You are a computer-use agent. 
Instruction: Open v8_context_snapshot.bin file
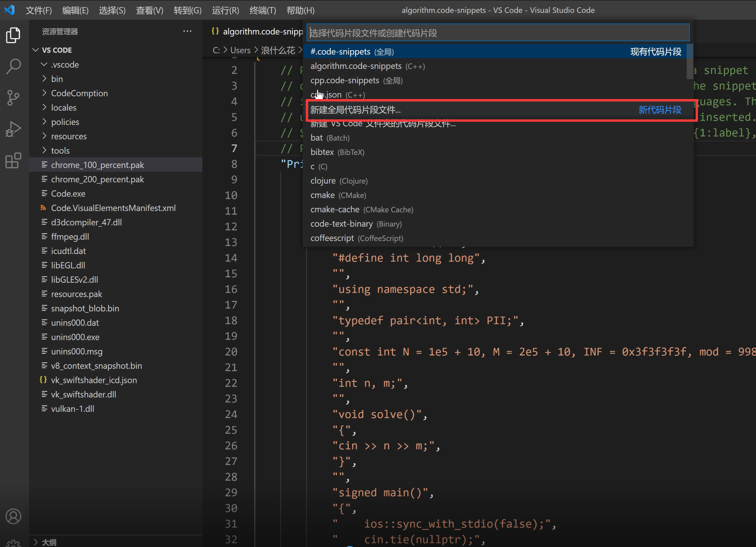pyautogui.click(x=116, y=366)
